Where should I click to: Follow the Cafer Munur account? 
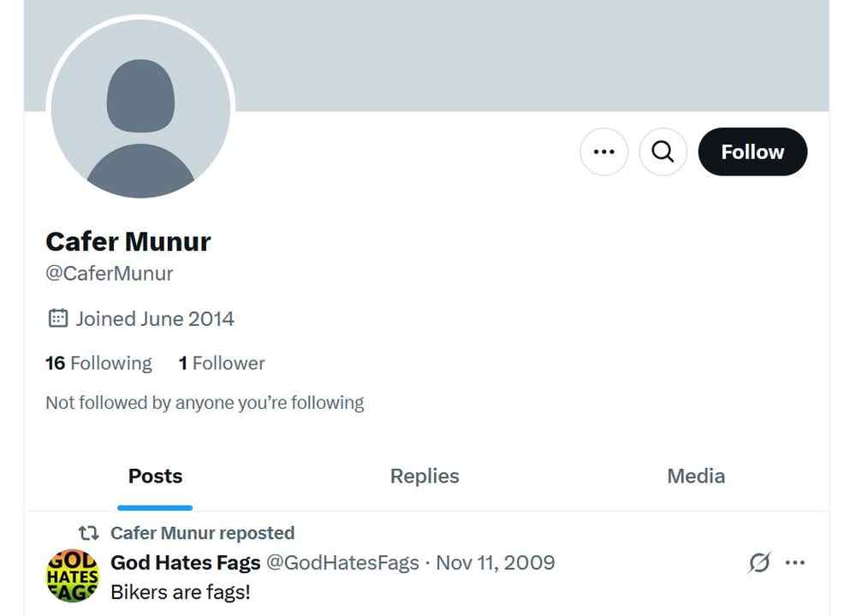[x=752, y=151]
